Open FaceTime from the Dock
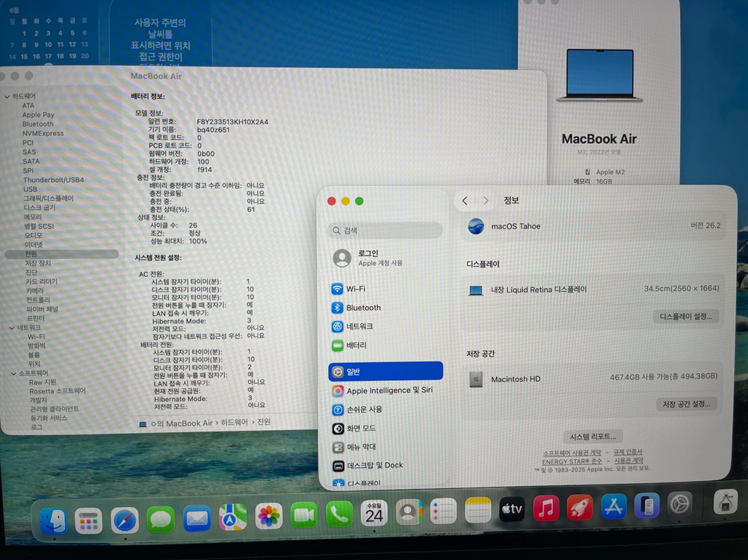The height and width of the screenshot is (560, 748). point(304,515)
